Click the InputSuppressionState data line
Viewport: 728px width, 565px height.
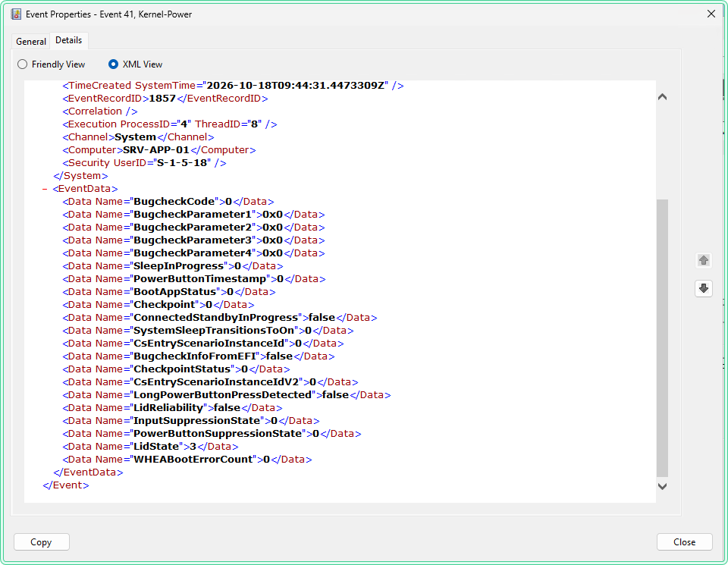(191, 421)
